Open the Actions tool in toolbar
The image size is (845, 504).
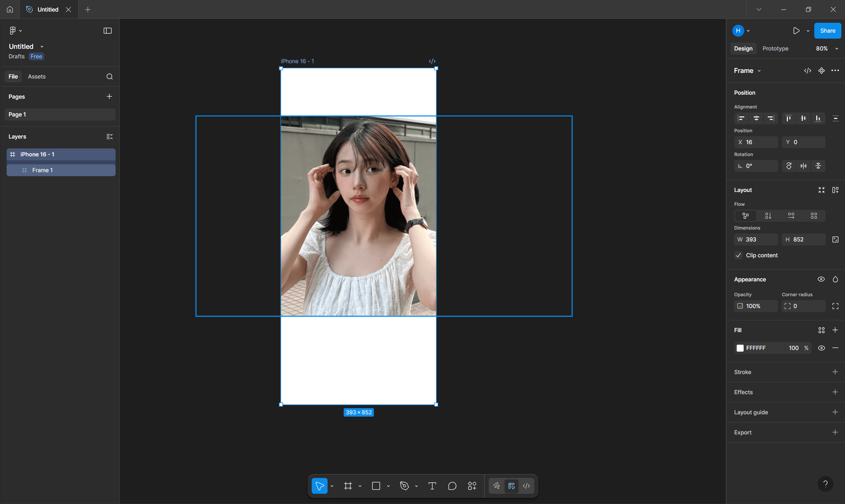[472, 486]
